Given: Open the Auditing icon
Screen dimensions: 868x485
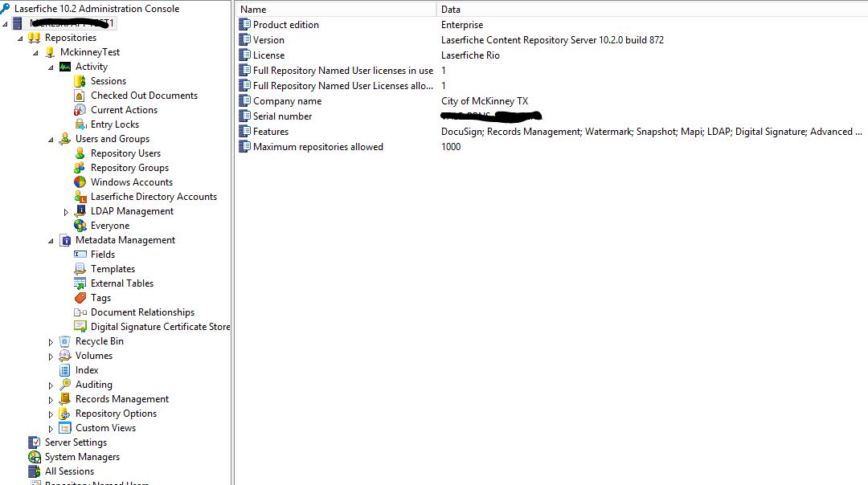Looking at the screenshot, I should click(65, 385).
